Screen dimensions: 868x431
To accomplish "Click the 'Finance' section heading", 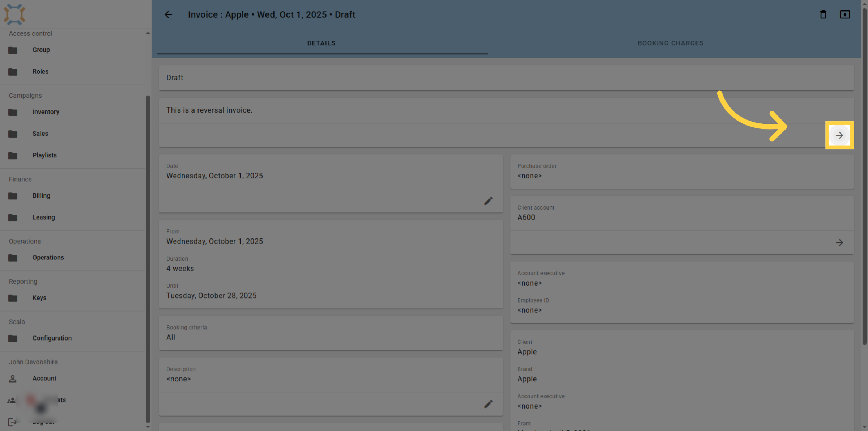I will tap(20, 179).
